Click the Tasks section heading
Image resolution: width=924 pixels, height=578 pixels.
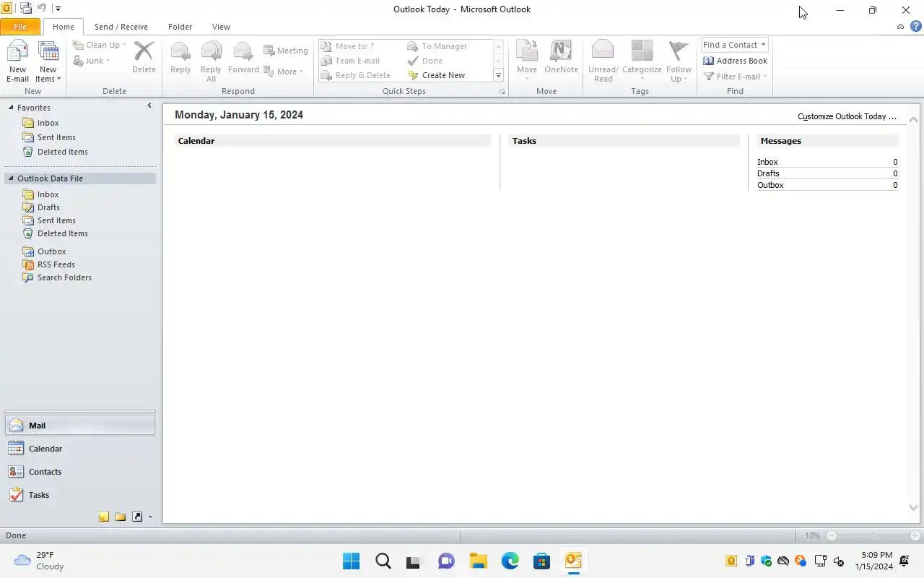524,141
